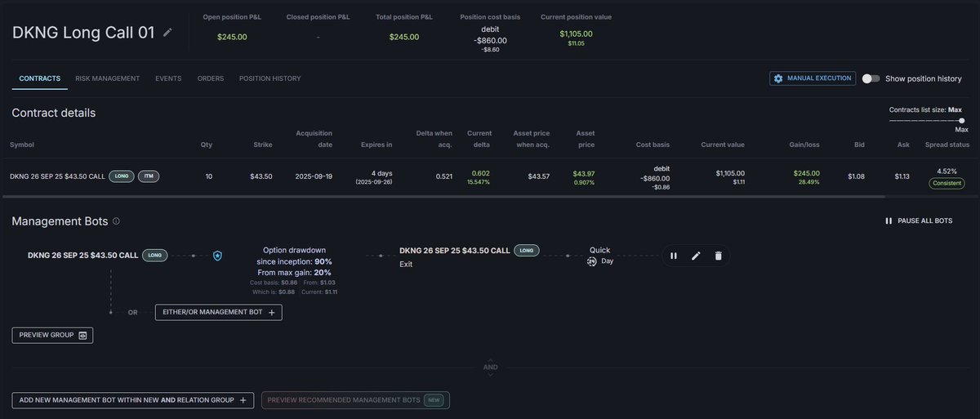The image size is (980, 419).
Task: Edit the management bot with pencil icon
Action: tap(696, 256)
